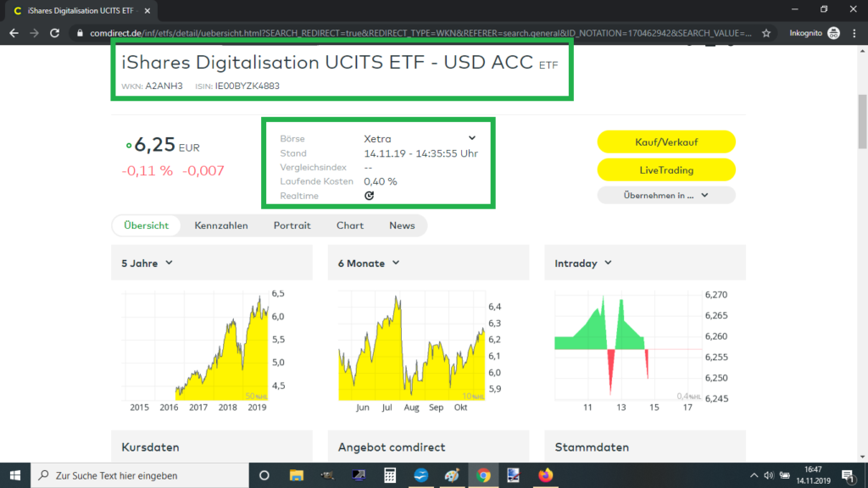Change the 6 Monate chart period
Image resolution: width=868 pixels, height=488 pixels.
369,263
